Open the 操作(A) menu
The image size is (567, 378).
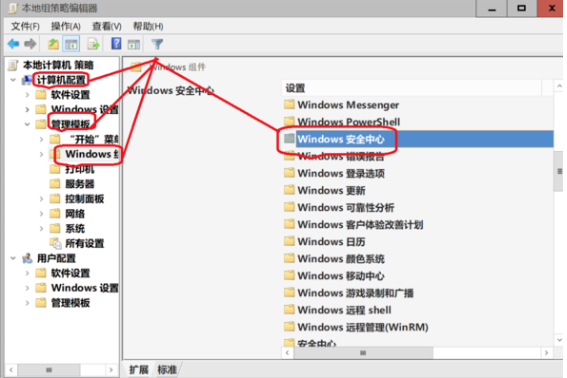(x=66, y=26)
